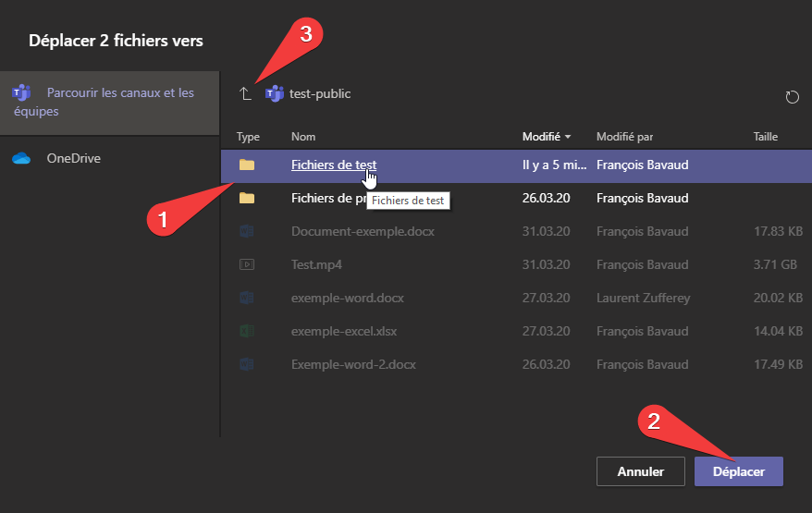Screen dimensions: 812x513
Task: Click the OneDrive cloud icon
Action: pos(21,158)
